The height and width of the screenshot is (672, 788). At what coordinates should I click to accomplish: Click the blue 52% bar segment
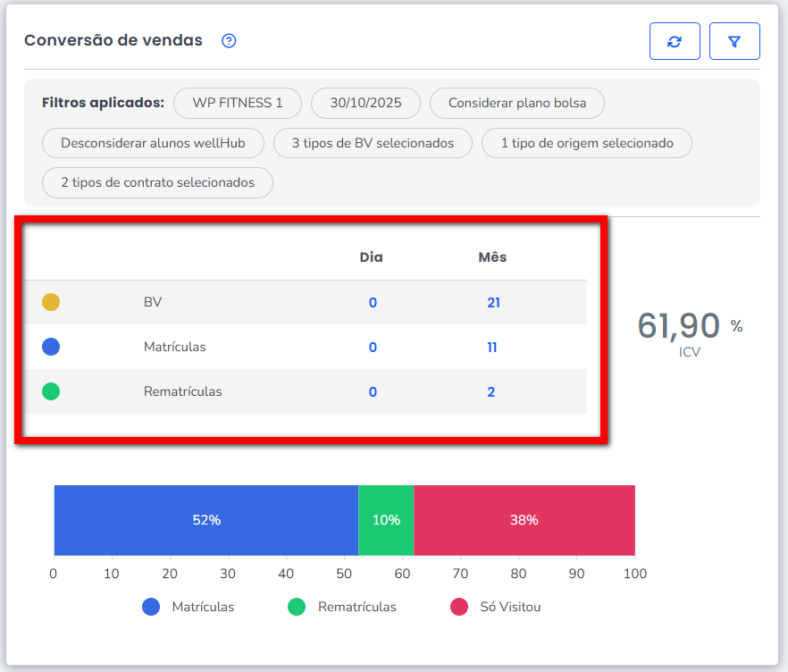click(x=206, y=520)
